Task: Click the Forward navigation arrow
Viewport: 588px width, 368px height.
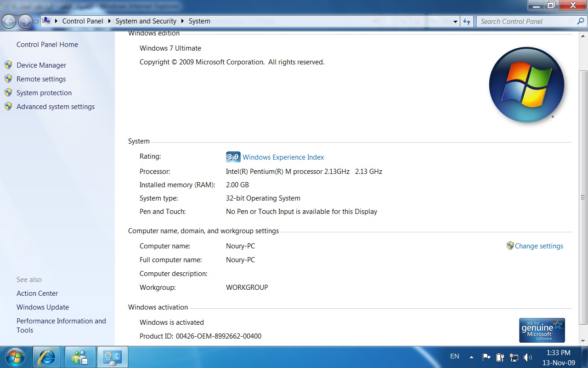Action: point(25,21)
